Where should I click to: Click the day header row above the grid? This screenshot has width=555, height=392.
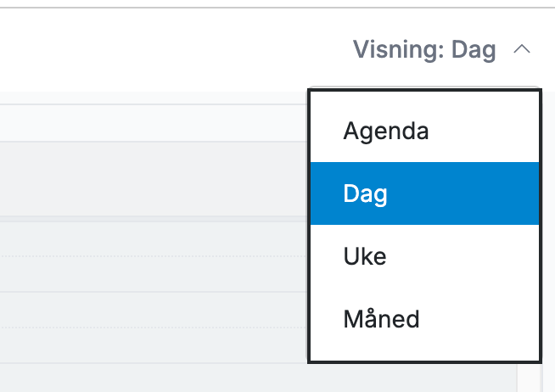pyautogui.click(x=154, y=123)
